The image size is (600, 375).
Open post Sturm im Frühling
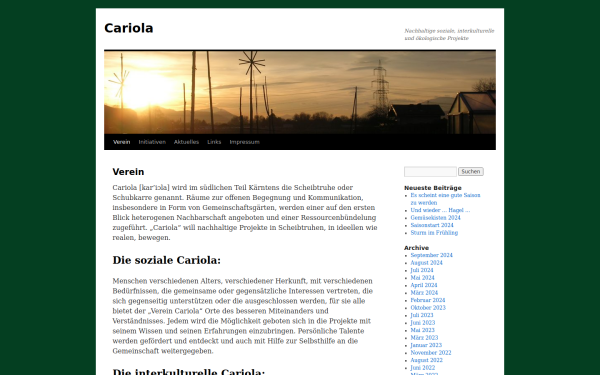pyautogui.click(x=434, y=233)
